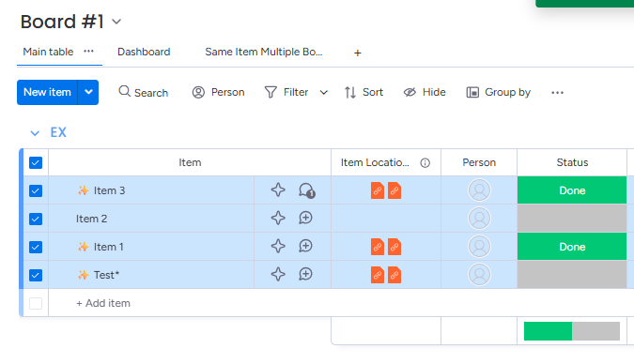Uncheck the Item 1 row checkbox
This screenshot has height=364, width=634.
(36, 247)
